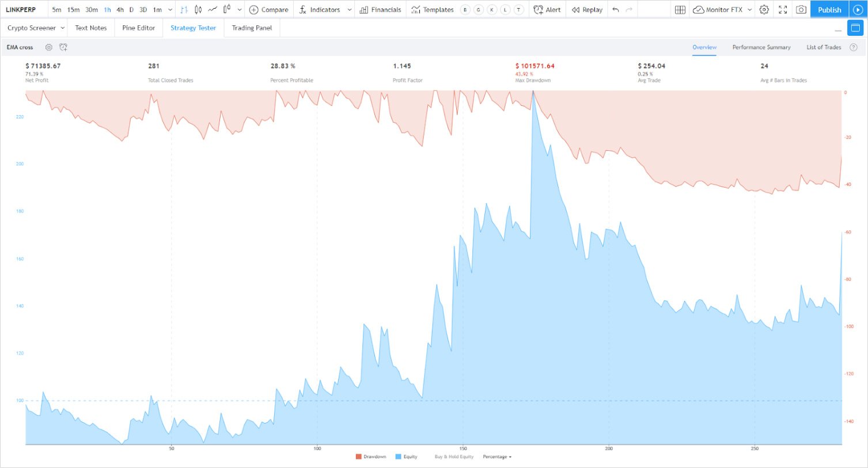Open indicator Templates
Screen dimensions: 868x468
click(x=433, y=10)
